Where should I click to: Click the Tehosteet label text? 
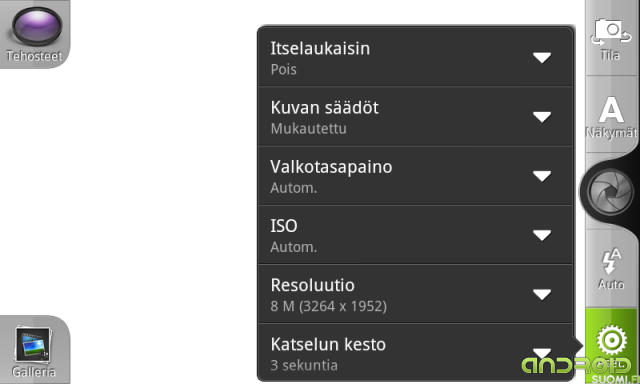(x=34, y=56)
